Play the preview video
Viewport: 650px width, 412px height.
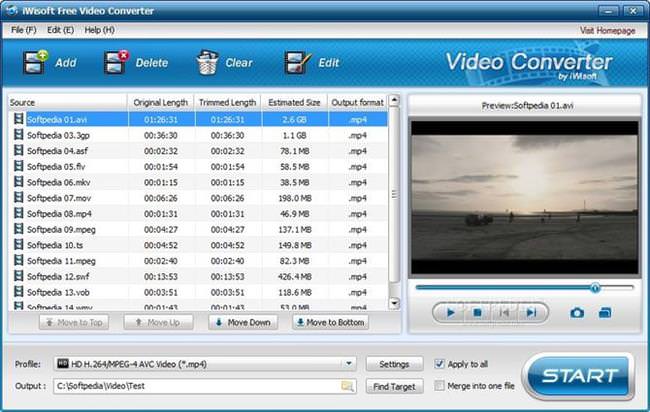coord(450,313)
